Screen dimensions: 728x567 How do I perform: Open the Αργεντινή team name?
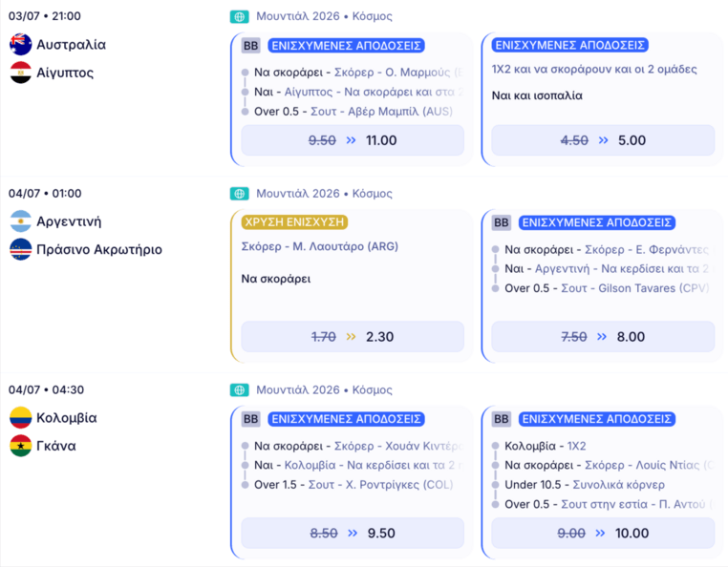pos(69,221)
